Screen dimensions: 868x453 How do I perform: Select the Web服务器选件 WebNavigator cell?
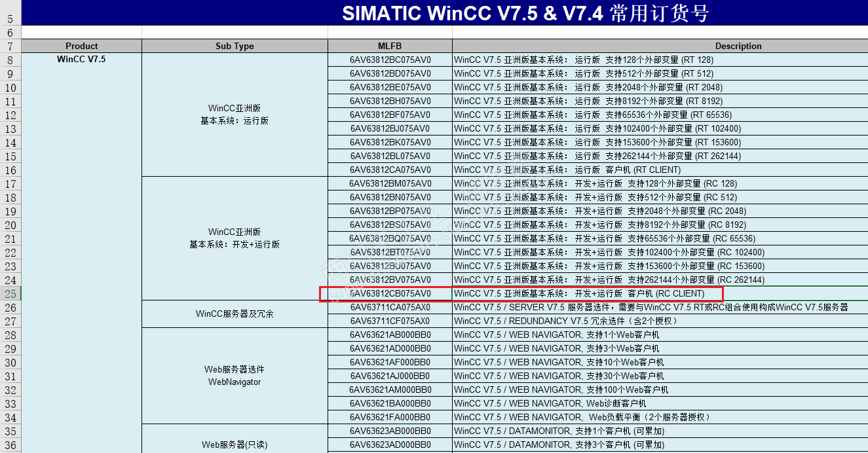[x=235, y=376]
